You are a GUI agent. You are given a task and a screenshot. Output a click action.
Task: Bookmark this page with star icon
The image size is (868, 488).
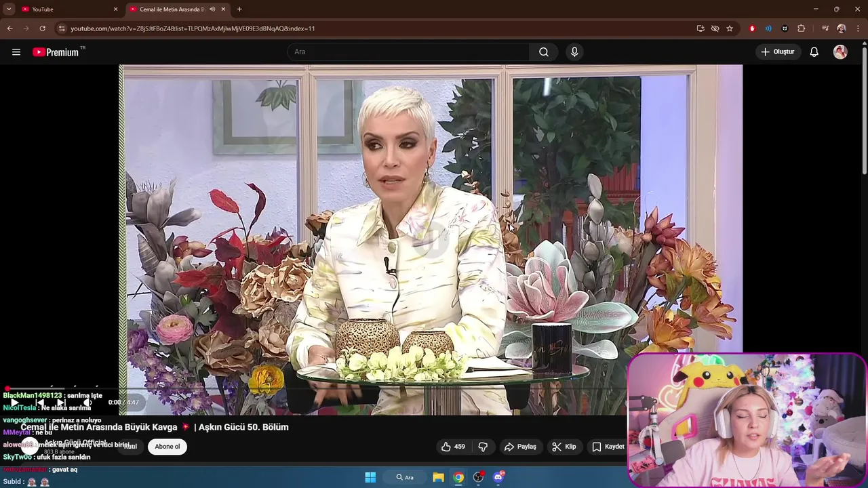tap(730, 28)
